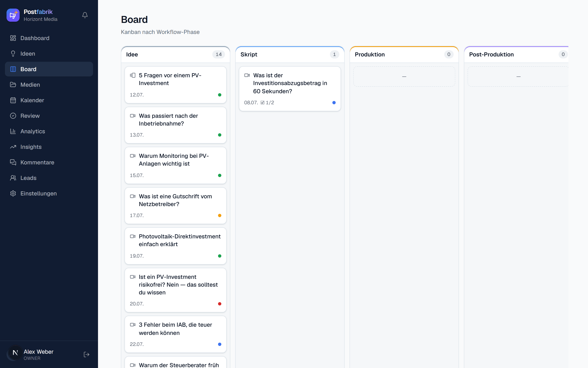The width and height of the screenshot is (588, 368).
Task: Select Board in the sidebar
Action: (49, 69)
